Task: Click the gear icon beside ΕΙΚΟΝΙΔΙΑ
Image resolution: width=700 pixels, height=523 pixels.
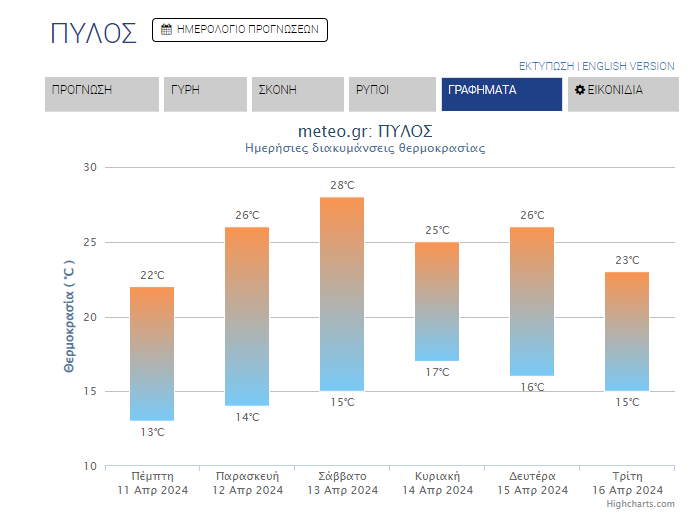Action: coord(579,90)
